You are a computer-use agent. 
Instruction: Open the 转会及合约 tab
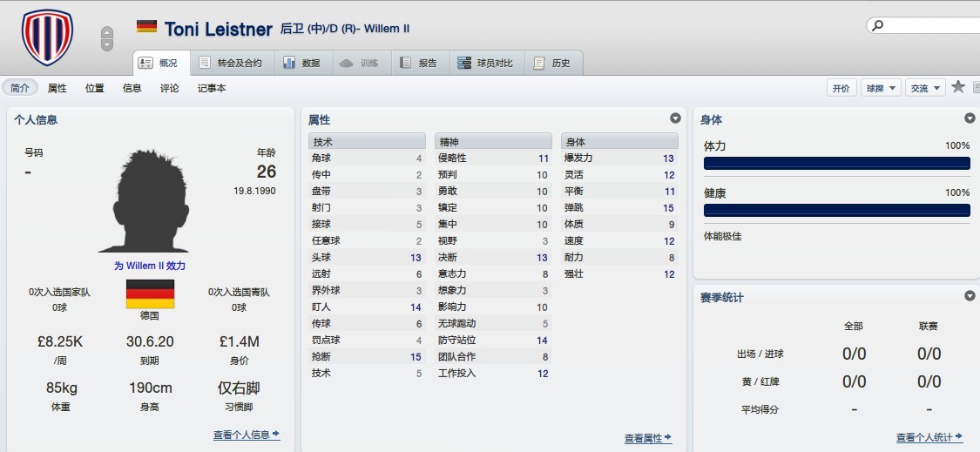[233, 64]
